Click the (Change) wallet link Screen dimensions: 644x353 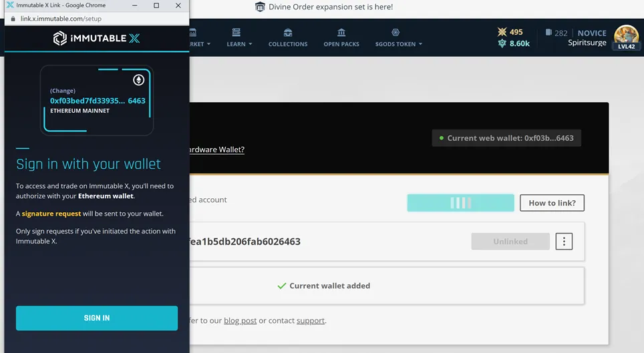click(62, 91)
